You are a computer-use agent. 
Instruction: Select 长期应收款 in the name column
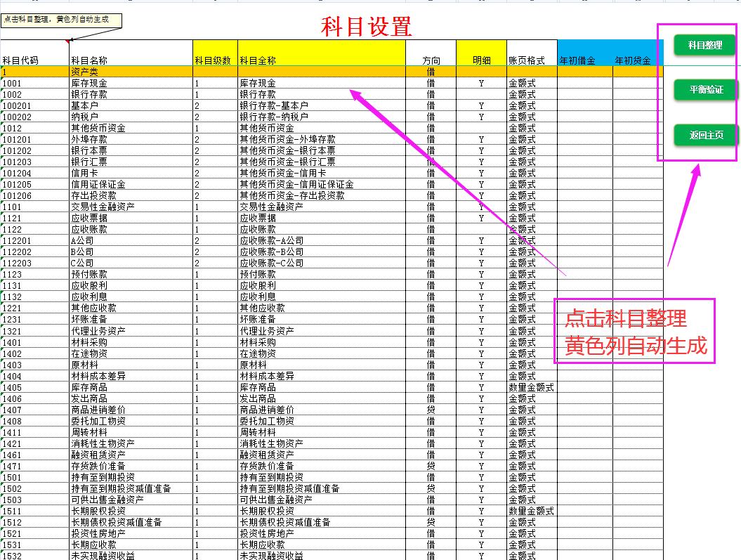(131, 545)
